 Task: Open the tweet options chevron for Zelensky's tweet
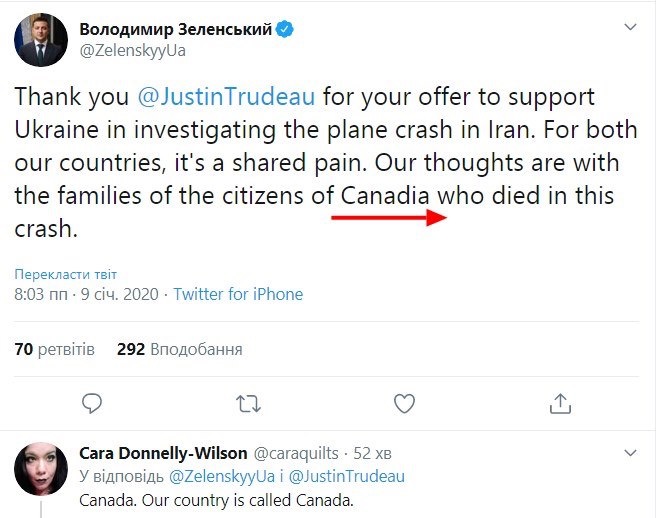(x=629, y=26)
